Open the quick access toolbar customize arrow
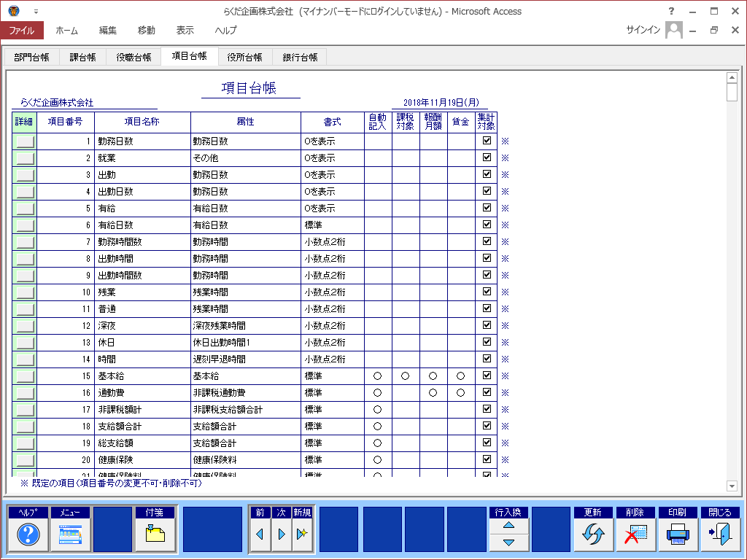The width and height of the screenshot is (747, 560). 36,12
